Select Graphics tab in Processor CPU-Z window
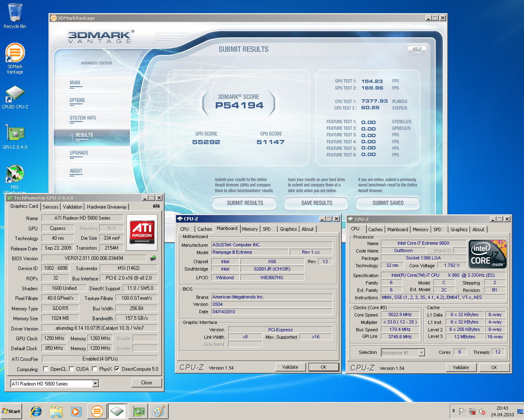 click(x=459, y=230)
